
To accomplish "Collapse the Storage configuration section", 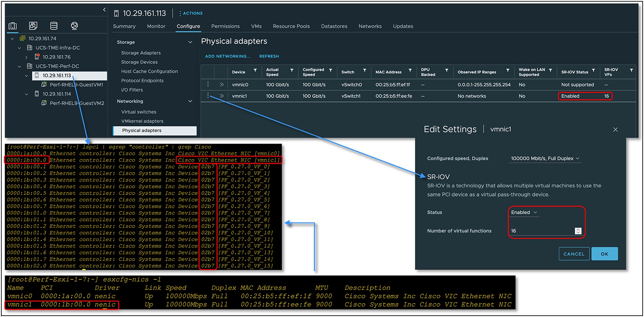I will (x=190, y=42).
